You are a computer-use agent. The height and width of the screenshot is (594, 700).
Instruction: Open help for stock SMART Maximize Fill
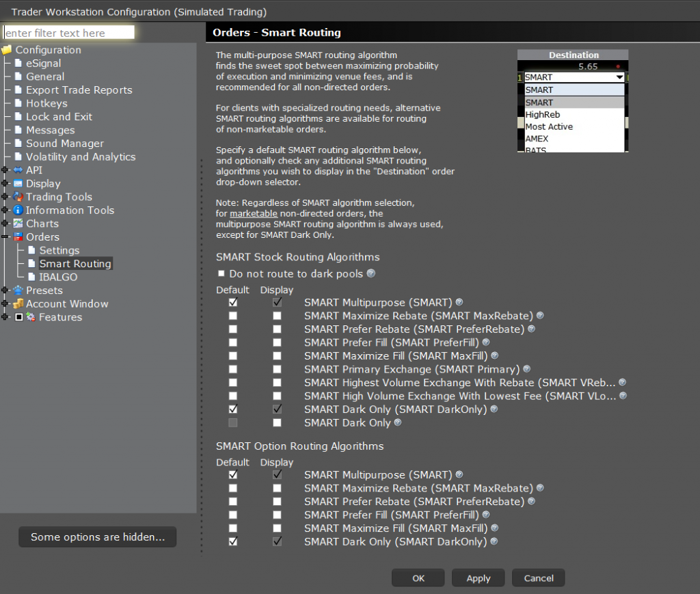coord(495,355)
